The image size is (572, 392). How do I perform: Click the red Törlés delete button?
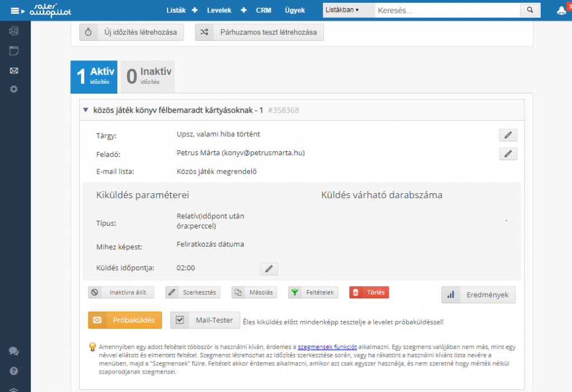pyautogui.click(x=369, y=293)
